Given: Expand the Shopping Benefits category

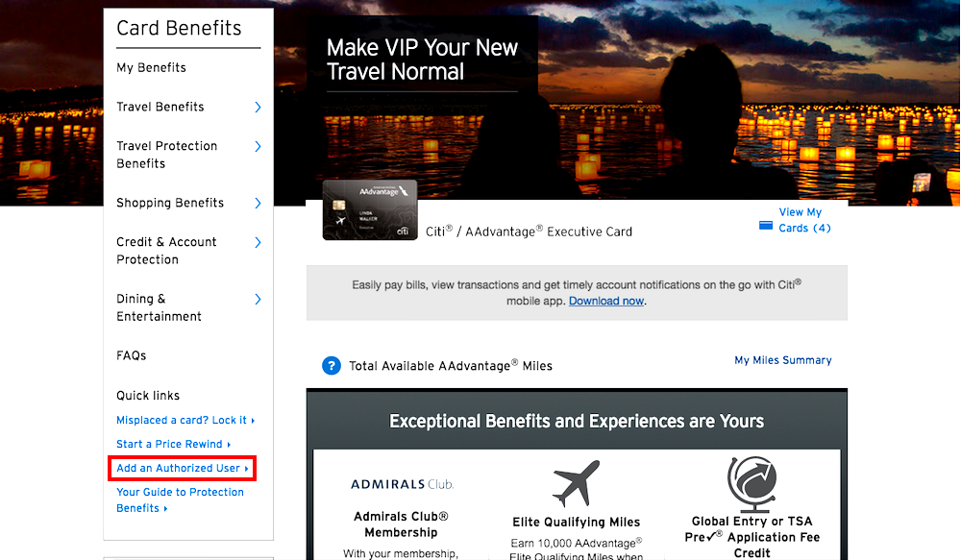Looking at the screenshot, I should click(169, 203).
